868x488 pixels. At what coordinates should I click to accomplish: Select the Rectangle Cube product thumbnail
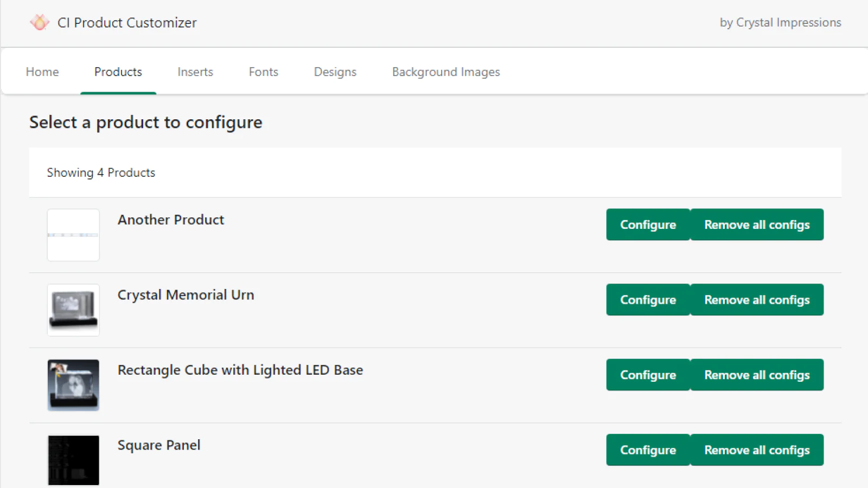(x=73, y=385)
